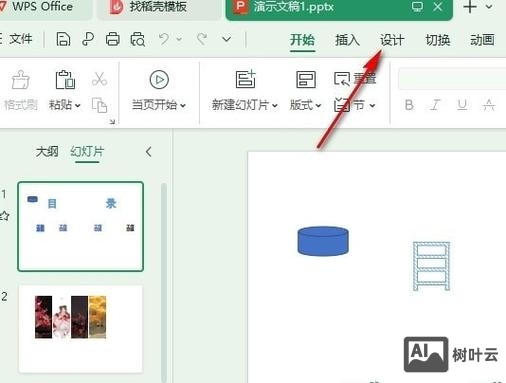Screen dimensions: 506x383
Task: Select the blue cylinder shape on slide
Action: click(x=323, y=241)
